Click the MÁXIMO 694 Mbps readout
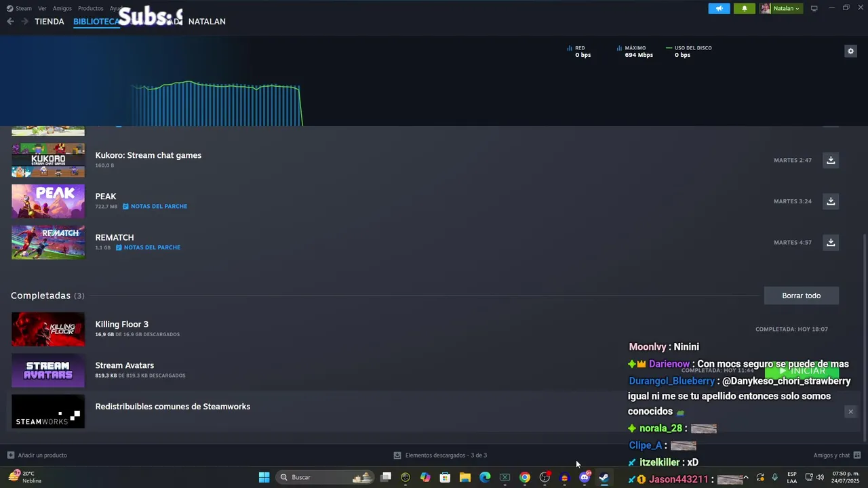This screenshot has height=488, width=868. tap(635, 52)
